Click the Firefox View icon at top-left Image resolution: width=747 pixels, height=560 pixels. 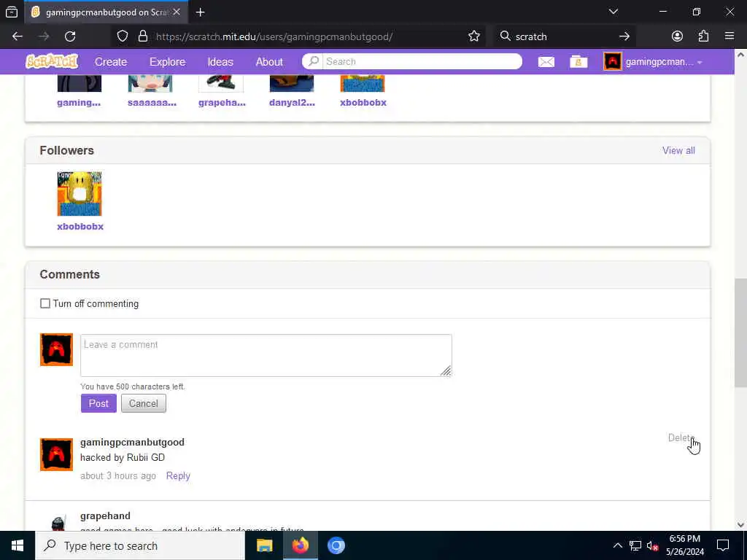(12, 12)
